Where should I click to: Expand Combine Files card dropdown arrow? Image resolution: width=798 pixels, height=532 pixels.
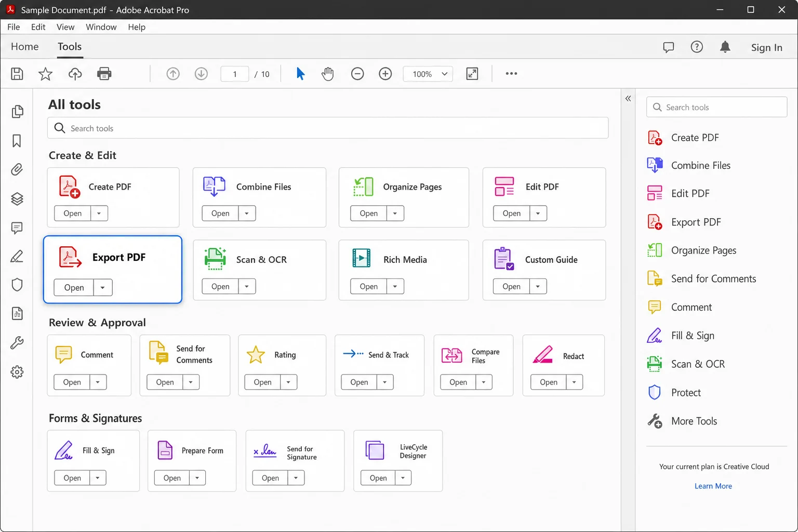click(247, 214)
